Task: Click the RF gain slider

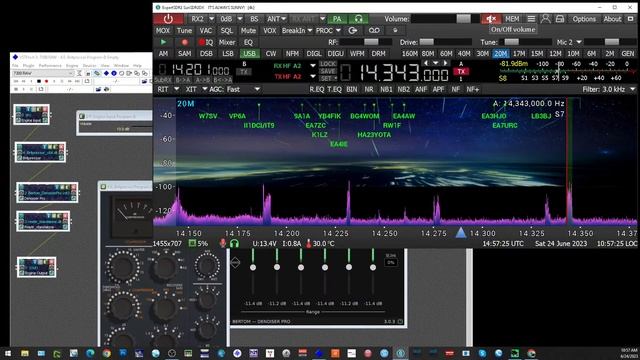Action: 365,42
